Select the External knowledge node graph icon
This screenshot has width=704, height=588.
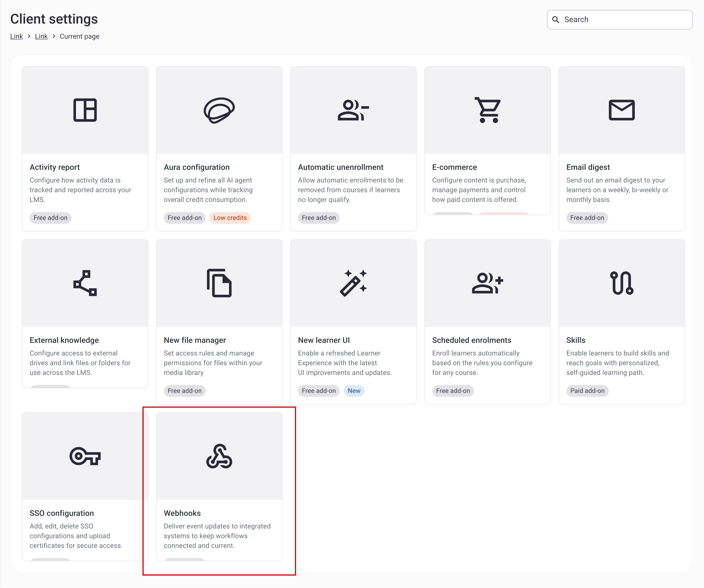click(85, 283)
